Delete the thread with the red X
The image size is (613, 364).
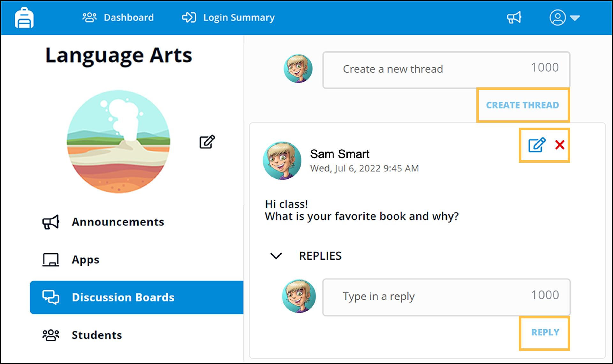pyautogui.click(x=560, y=145)
